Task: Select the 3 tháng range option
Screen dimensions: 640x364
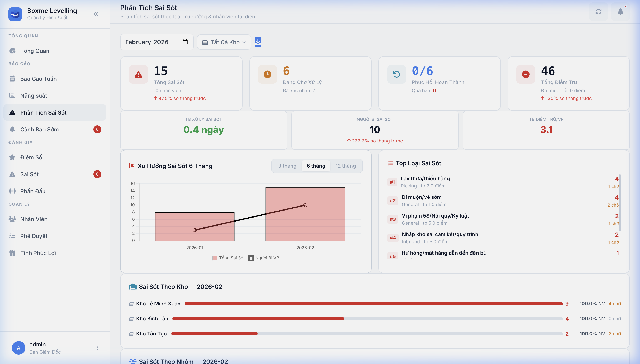Action: point(287,166)
